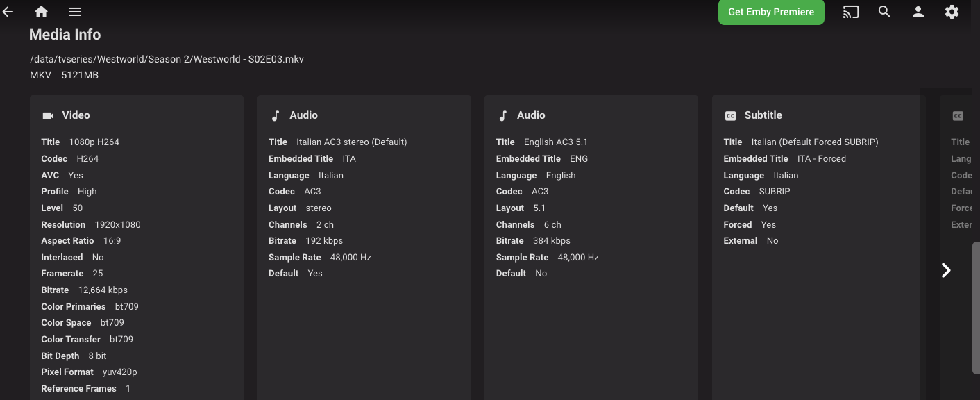The image size is (980, 400).
Task: Click the video camera icon on Video card
Action: (48, 116)
